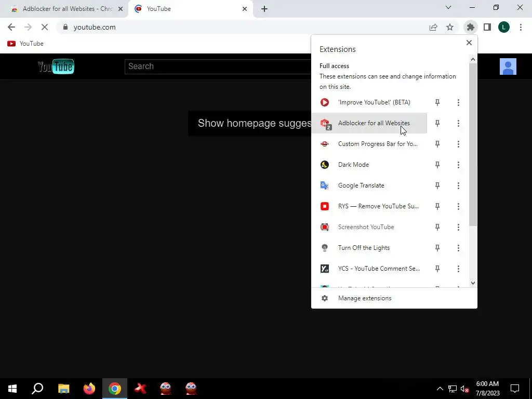
Task: Open the Google Translate extension
Action: point(369,185)
